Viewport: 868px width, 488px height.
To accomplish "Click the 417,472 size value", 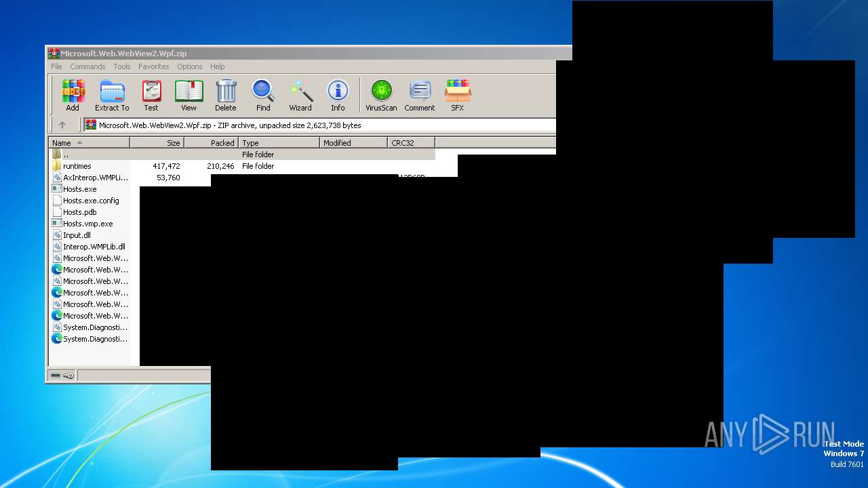I will click(166, 166).
